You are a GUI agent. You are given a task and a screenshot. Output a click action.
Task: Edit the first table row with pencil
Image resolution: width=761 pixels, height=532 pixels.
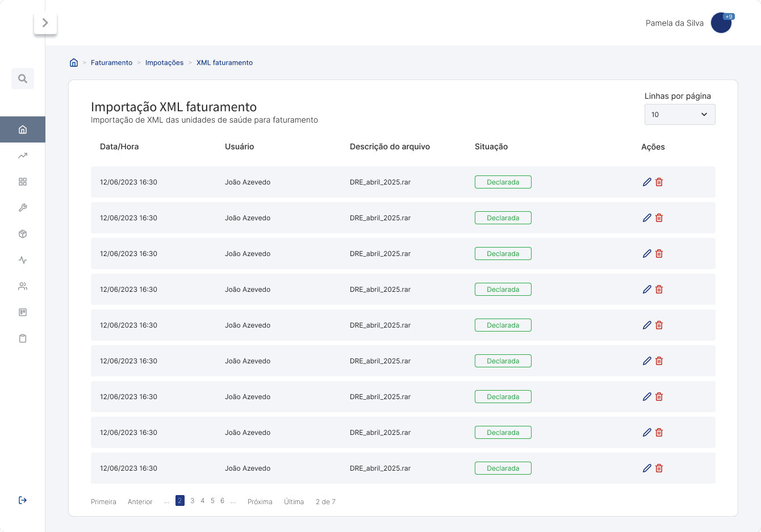647,182
